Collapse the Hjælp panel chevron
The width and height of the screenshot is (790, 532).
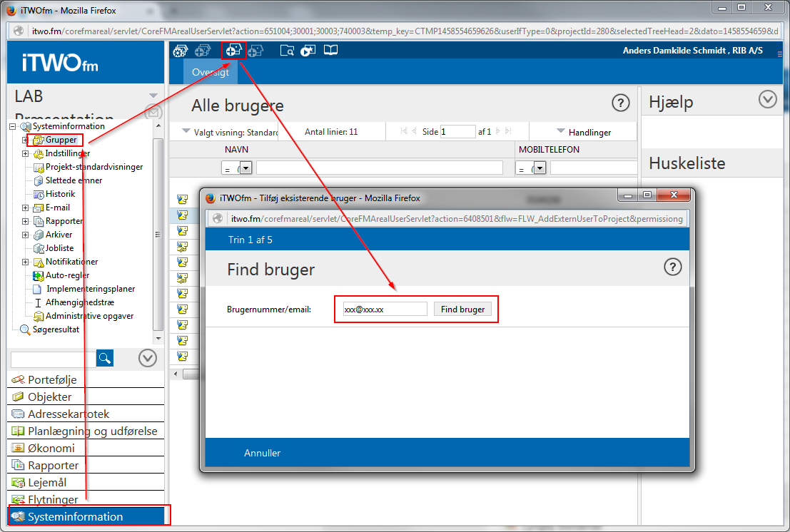[x=768, y=99]
